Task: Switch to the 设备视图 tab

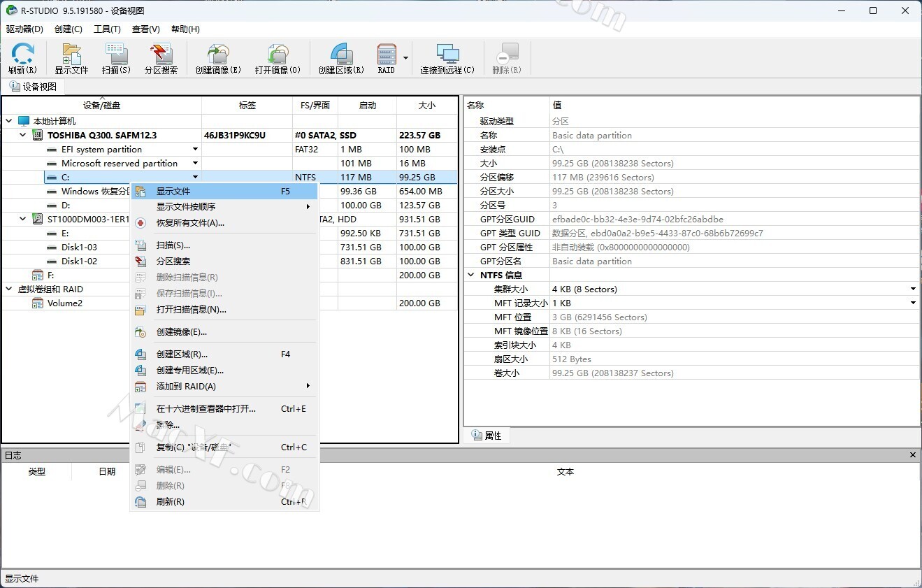Action: click(x=33, y=87)
